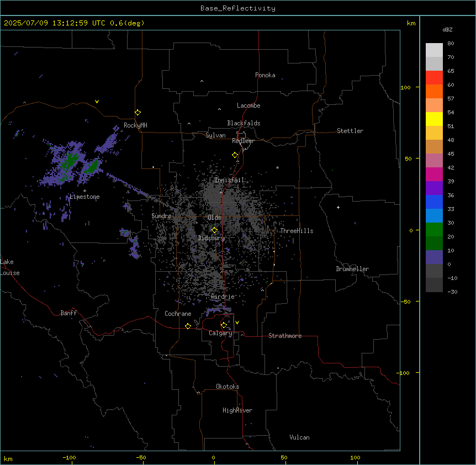Select the Airdrie label
This screenshot has height=465, width=476.
click(223, 297)
